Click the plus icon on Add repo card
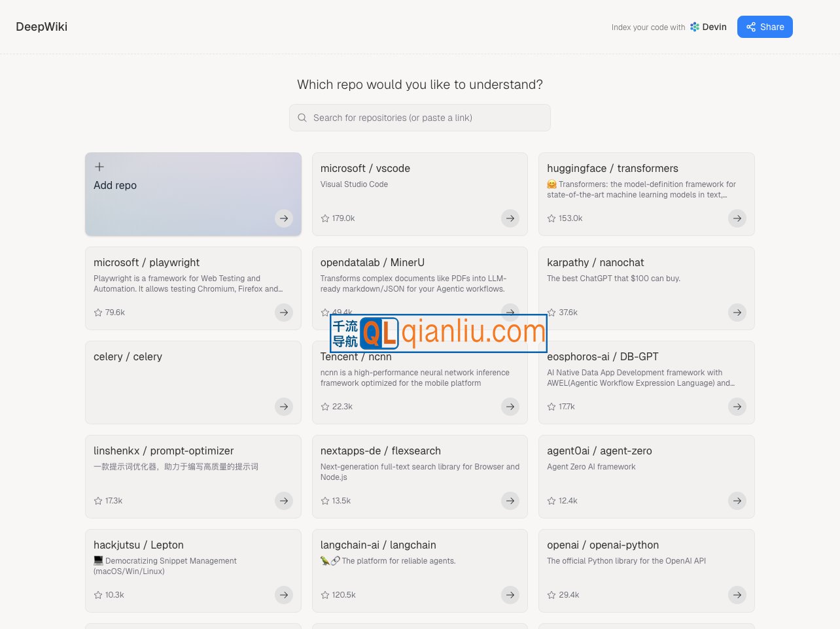840x629 pixels. 99,167
